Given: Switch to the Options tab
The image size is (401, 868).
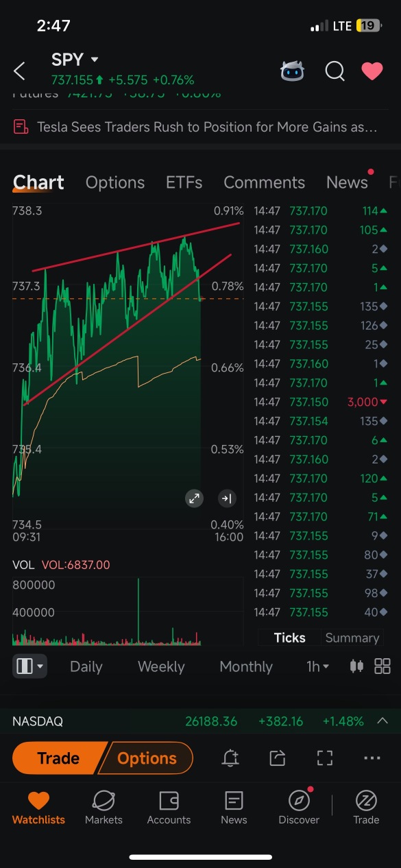Looking at the screenshot, I should [x=115, y=182].
